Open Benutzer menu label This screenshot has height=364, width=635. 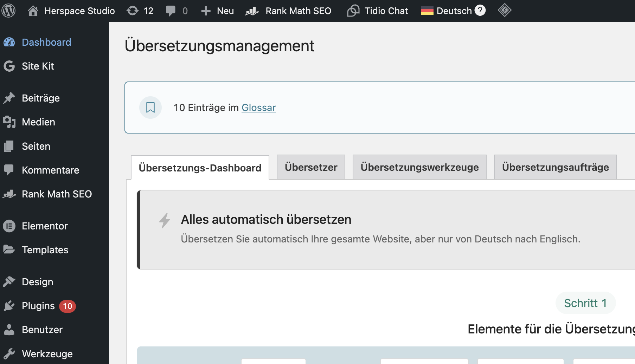pyautogui.click(x=42, y=330)
